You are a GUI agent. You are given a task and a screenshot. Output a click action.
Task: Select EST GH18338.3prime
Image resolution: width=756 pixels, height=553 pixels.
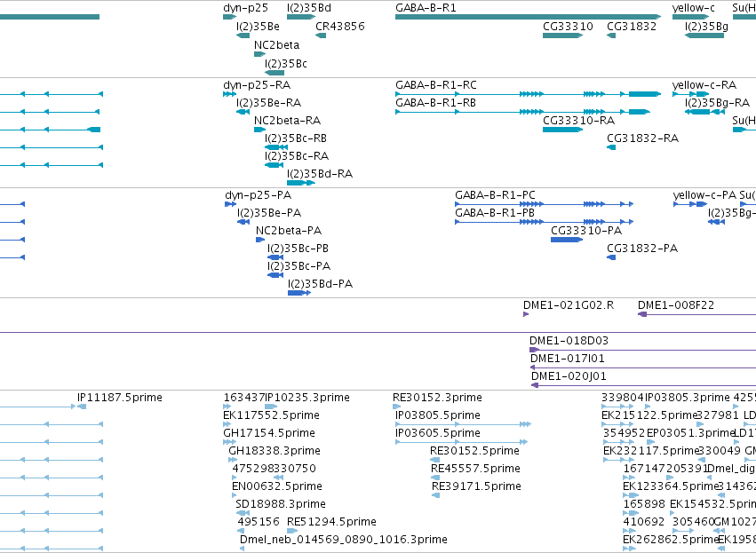(x=275, y=451)
